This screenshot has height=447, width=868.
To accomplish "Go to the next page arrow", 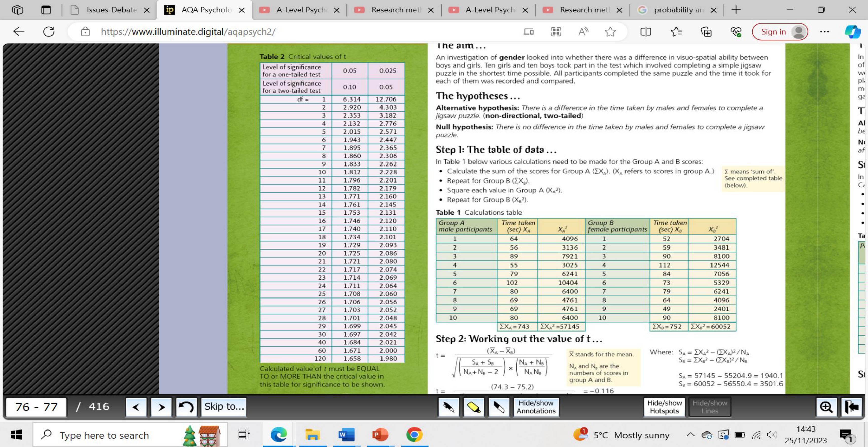I will click(161, 407).
